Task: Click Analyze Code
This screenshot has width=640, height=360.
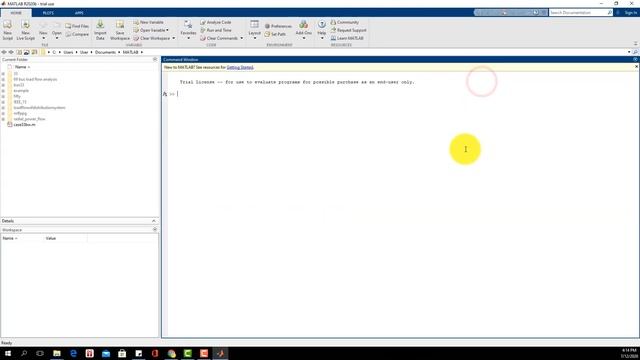Action: click(216, 22)
